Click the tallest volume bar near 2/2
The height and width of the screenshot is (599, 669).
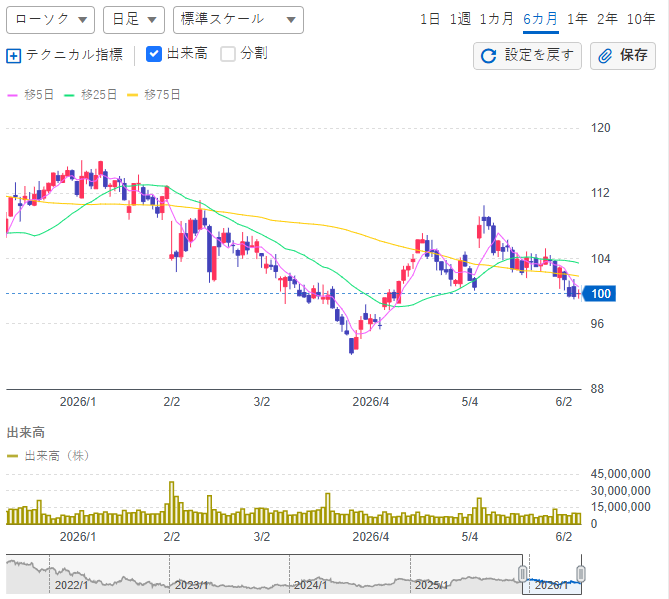click(172, 503)
